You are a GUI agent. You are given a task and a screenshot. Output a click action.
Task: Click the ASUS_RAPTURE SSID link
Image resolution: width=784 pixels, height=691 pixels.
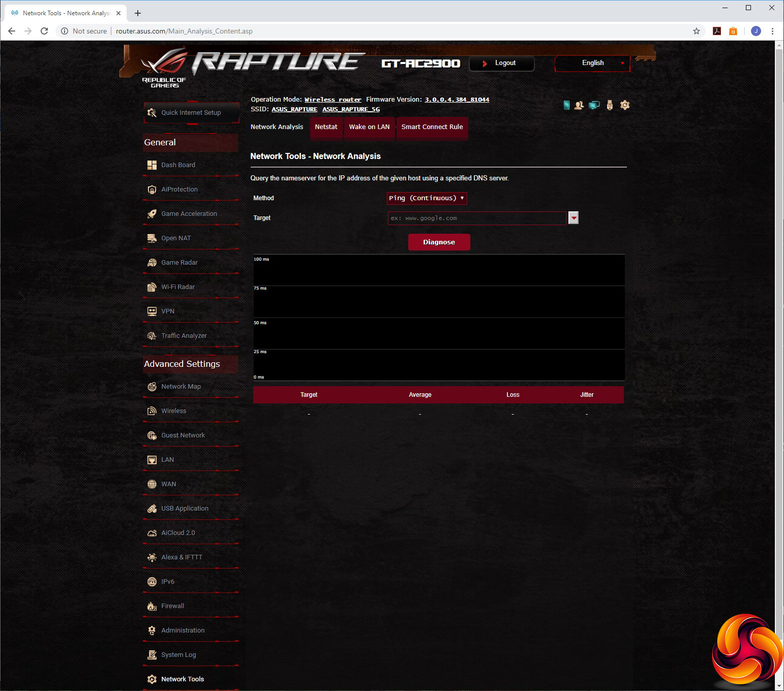click(x=294, y=109)
